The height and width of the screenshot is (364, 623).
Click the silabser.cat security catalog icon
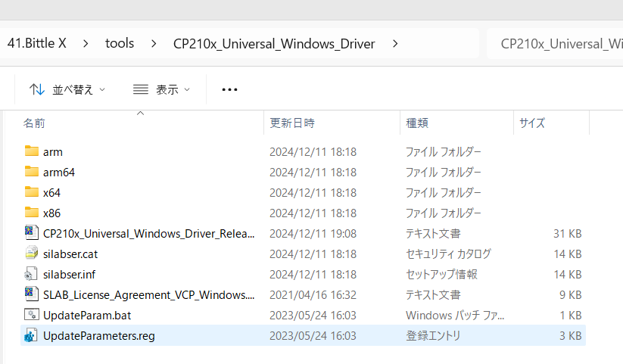32,253
